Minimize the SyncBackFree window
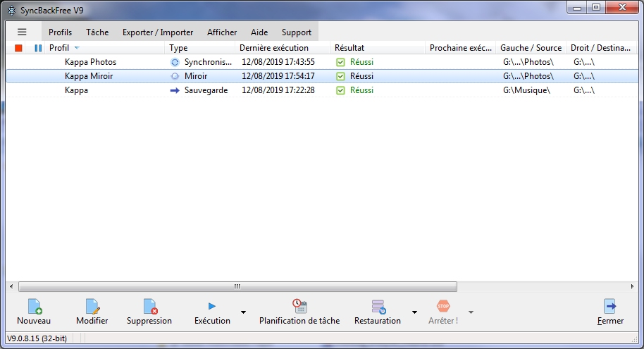Viewport: 644px width, 349px height. coord(577,7)
